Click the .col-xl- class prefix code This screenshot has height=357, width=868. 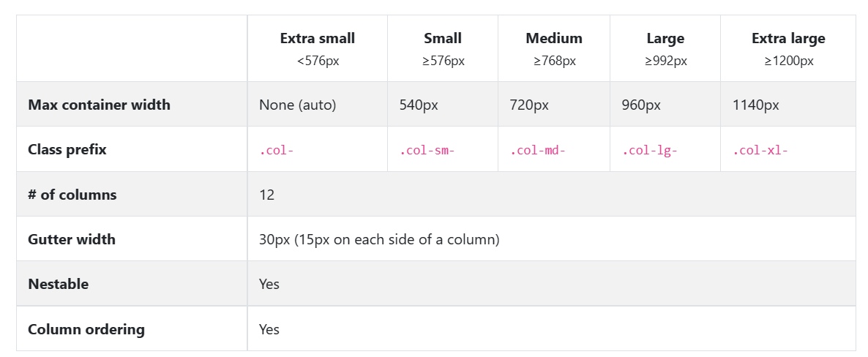point(760,151)
